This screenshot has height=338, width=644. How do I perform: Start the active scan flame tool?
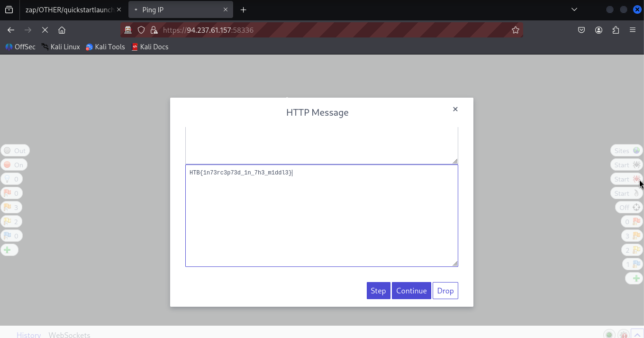(626, 193)
